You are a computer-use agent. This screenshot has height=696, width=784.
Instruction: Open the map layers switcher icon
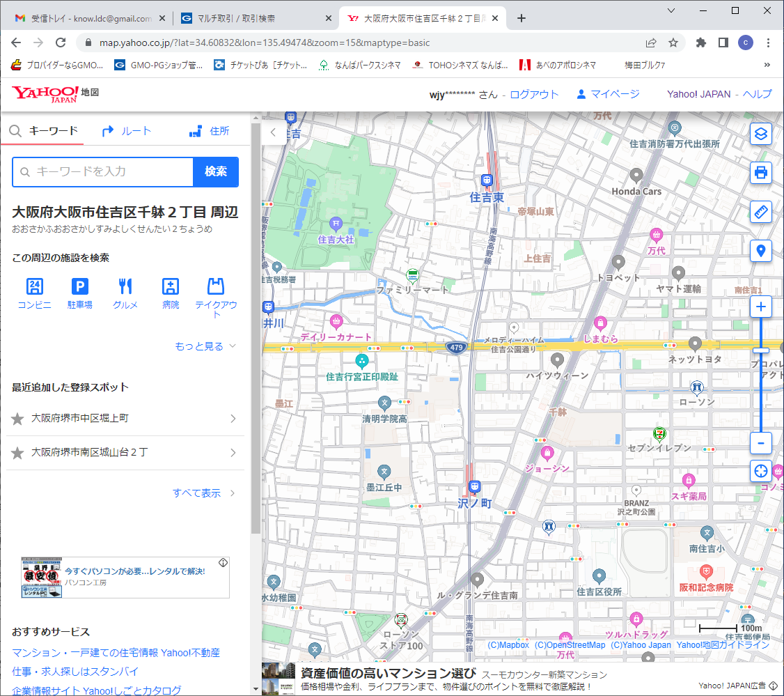(760, 134)
